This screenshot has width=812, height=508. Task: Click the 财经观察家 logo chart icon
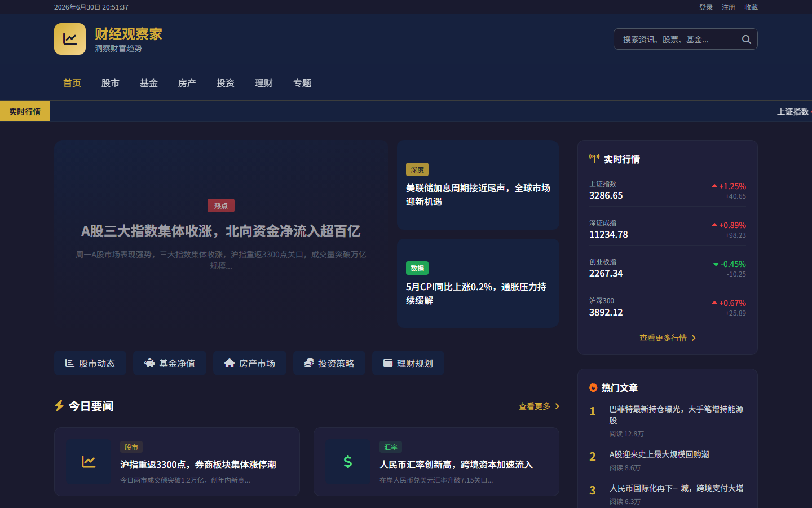point(70,39)
